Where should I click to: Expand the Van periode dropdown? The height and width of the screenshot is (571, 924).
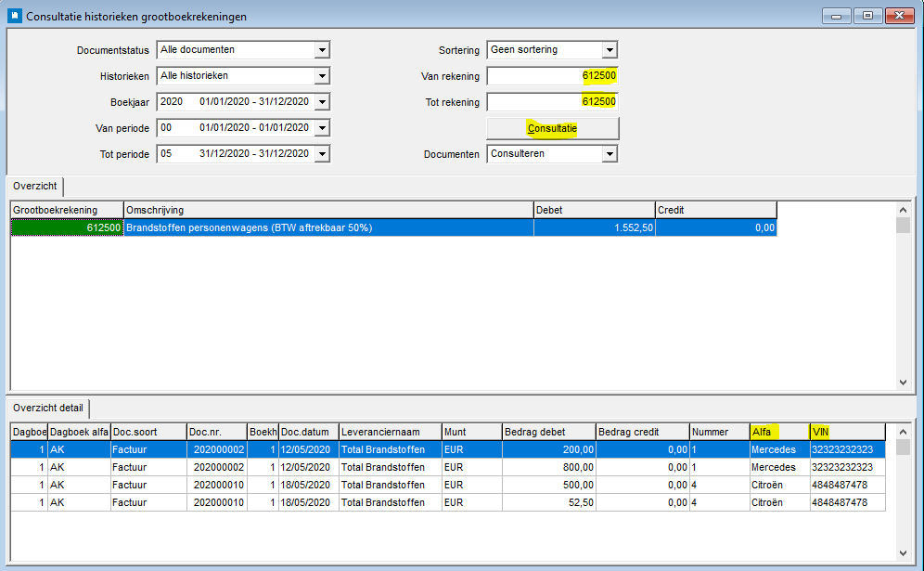322,128
